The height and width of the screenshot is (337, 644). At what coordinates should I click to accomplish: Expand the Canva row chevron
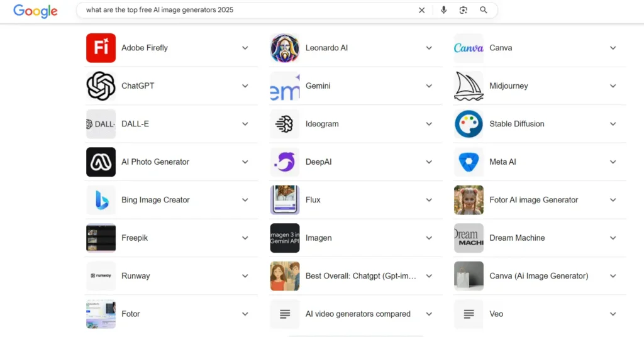613,48
